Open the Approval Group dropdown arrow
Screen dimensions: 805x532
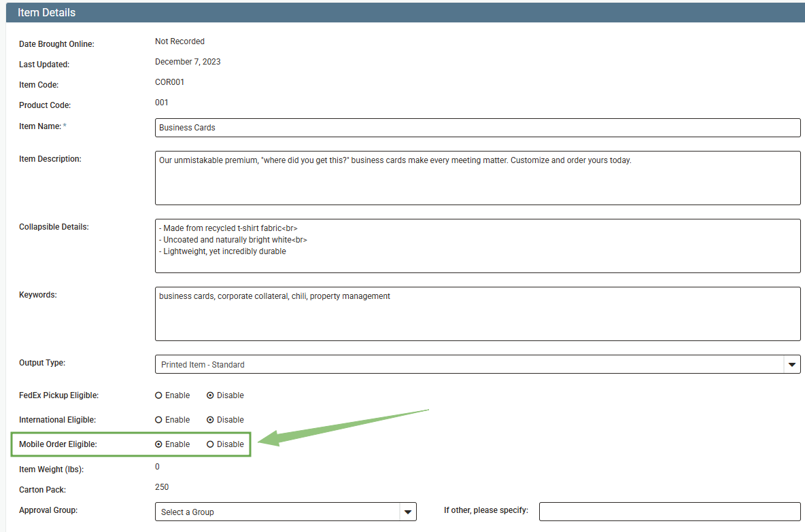coord(408,512)
